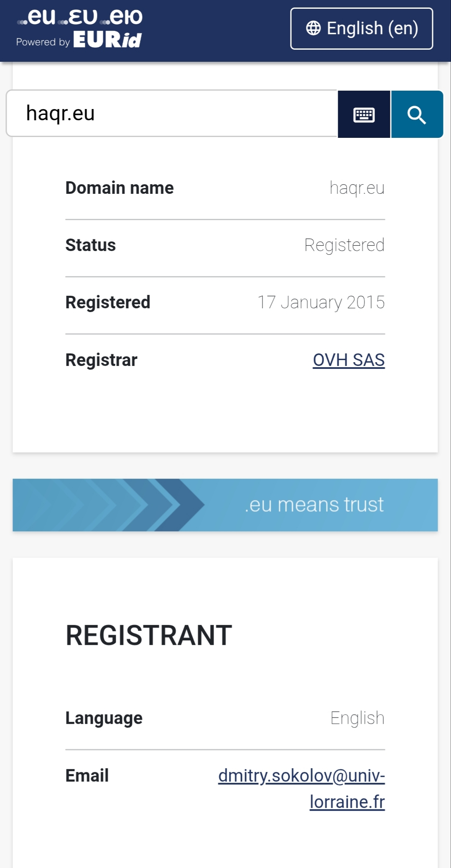Click the Cyrillic .ею logo
451x868 pixels.
pos(124,17)
